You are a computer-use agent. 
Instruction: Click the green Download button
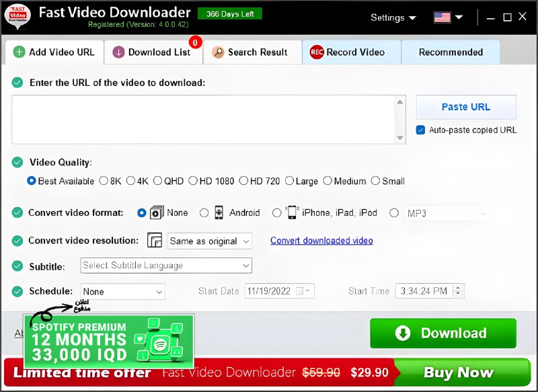point(443,333)
